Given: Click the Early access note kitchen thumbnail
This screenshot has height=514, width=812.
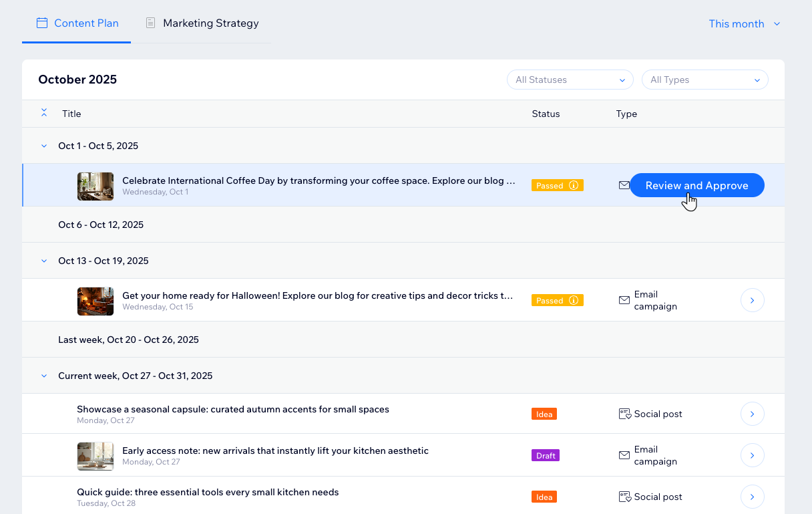Looking at the screenshot, I should click(95, 456).
